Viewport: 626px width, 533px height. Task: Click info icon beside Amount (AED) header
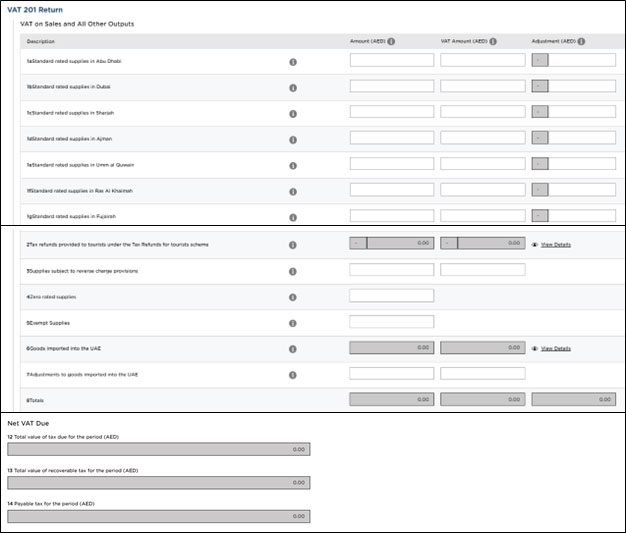pyautogui.click(x=391, y=42)
